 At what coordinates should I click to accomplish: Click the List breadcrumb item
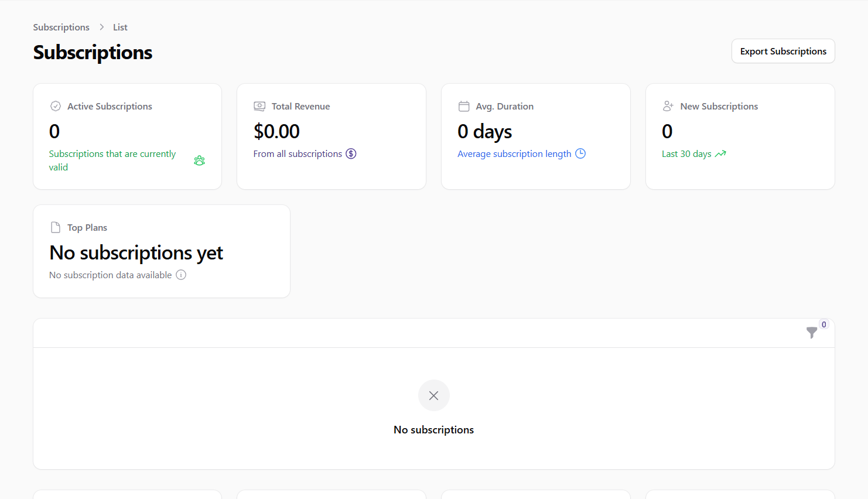[x=120, y=27]
